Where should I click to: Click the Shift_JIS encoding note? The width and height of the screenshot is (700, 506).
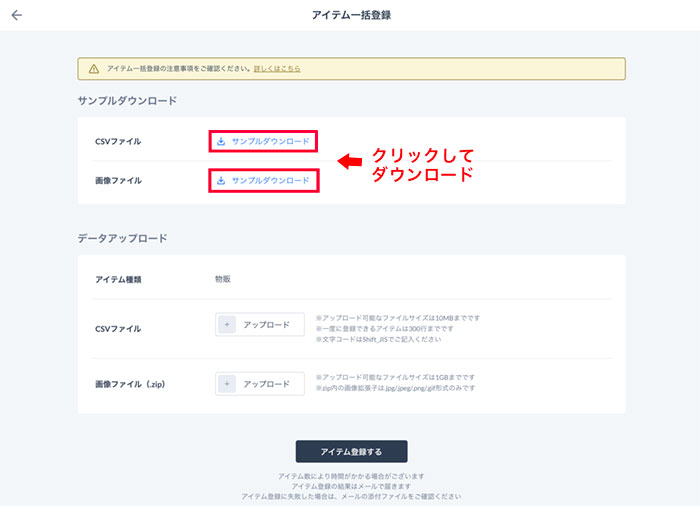point(378,339)
